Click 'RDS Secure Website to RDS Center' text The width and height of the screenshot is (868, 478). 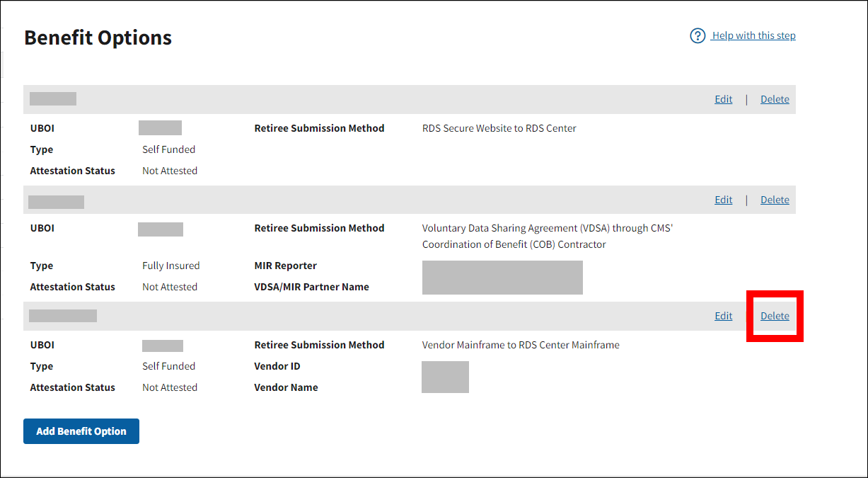click(x=499, y=128)
